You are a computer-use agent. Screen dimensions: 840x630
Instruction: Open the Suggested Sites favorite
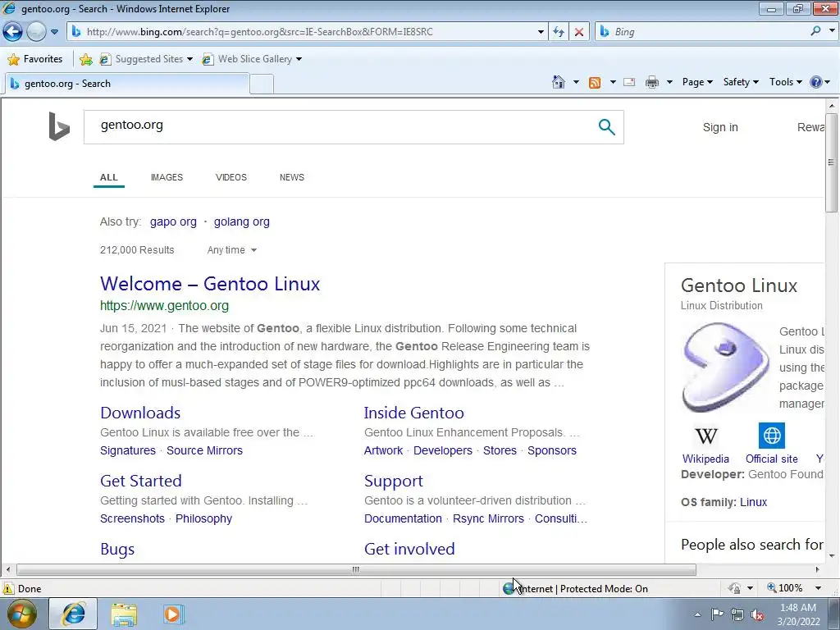(x=146, y=59)
